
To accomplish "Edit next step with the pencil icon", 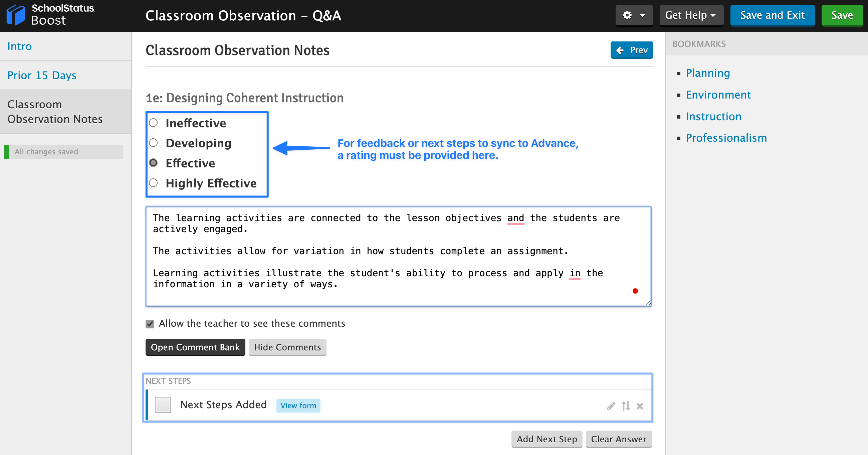I will (611, 406).
